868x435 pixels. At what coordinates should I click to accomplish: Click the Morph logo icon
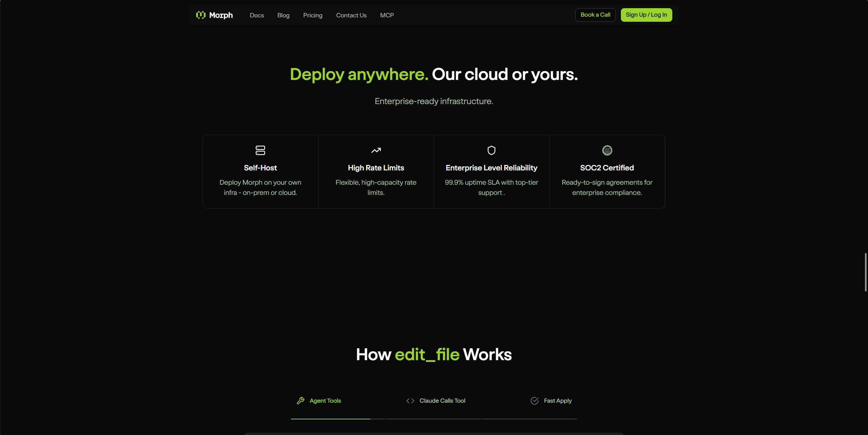point(201,15)
